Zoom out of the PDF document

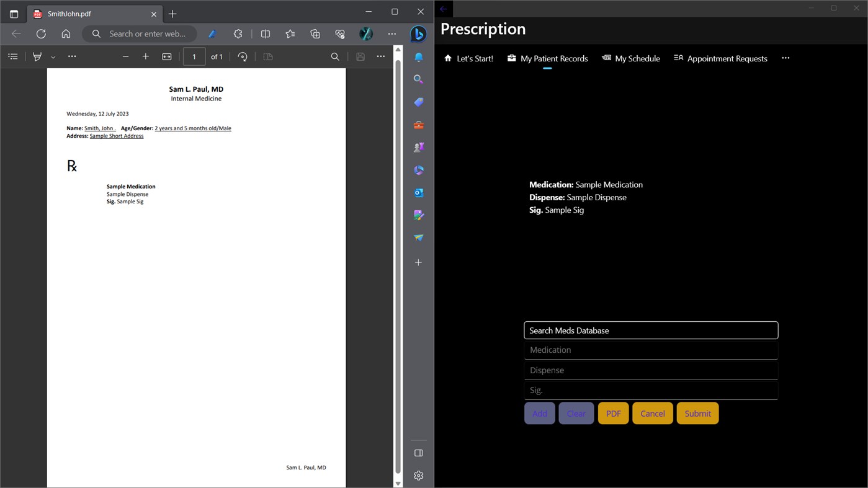pyautogui.click(x=125, y=56)
